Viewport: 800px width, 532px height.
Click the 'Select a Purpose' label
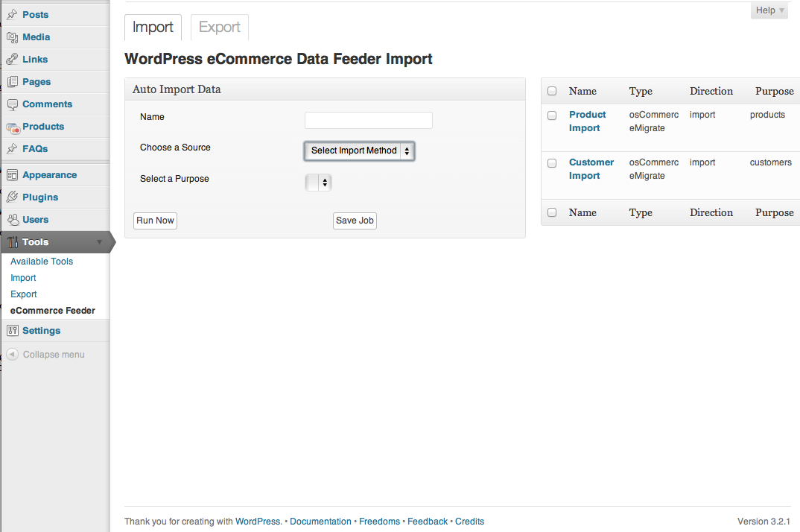click(x=174, y=179)
